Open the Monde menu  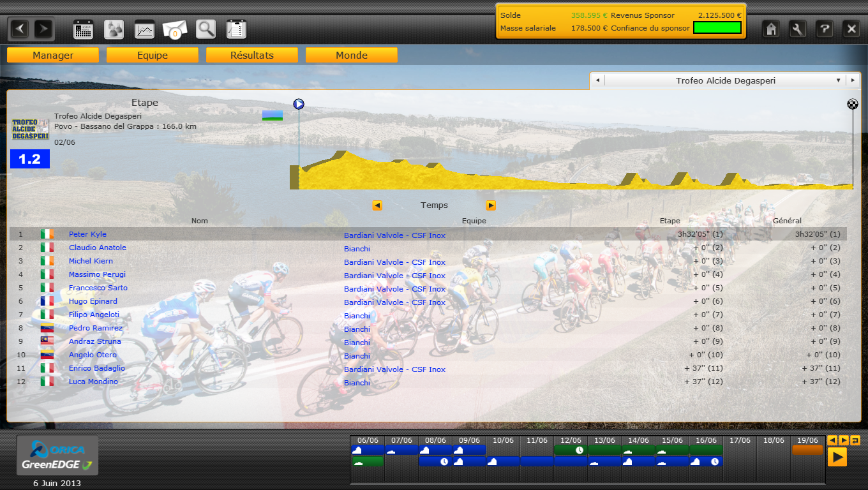pyautogui.click(x=352, y=56)
